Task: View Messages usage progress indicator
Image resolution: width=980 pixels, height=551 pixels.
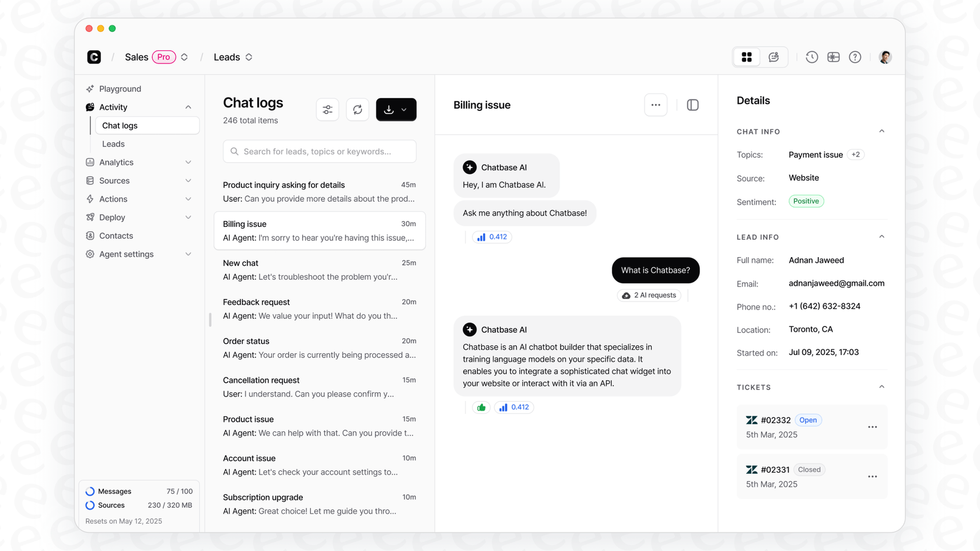Action: (90, 491)
